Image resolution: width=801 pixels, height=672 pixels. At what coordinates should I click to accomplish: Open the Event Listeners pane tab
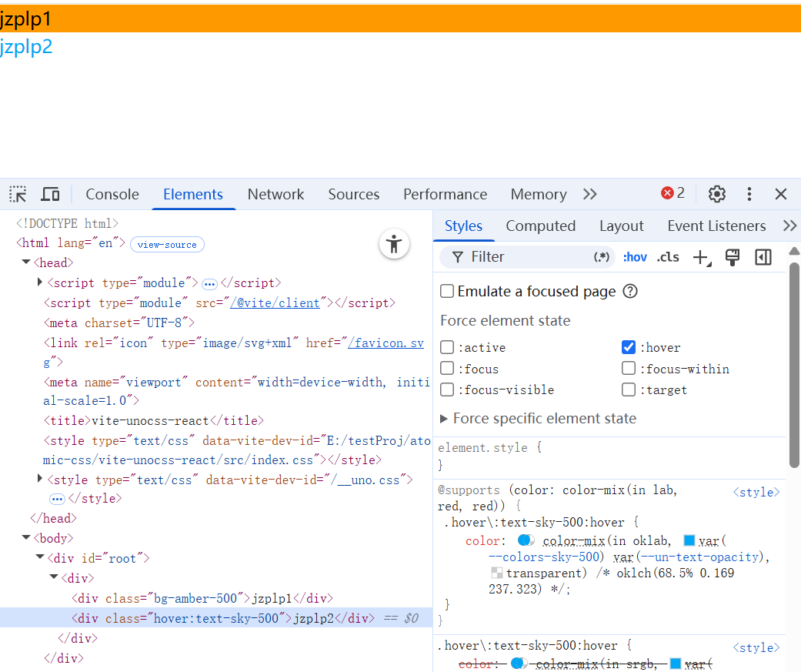(716, 226)
